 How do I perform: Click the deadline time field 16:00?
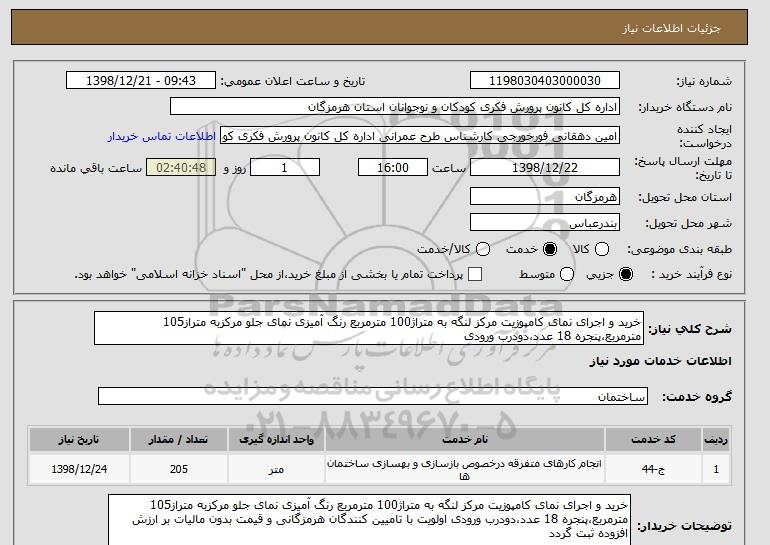[x=393, y=167]
